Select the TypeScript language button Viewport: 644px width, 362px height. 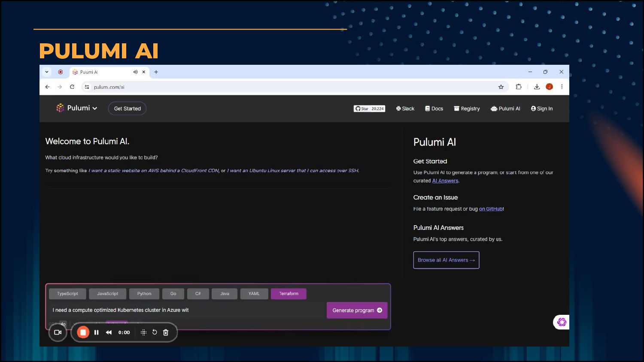click(67, 294)
